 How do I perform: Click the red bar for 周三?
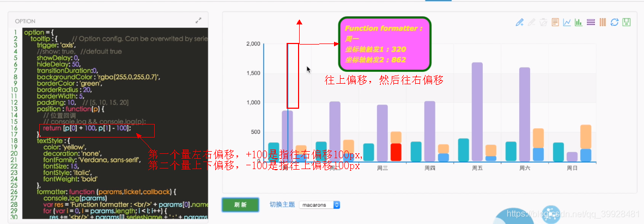point(396,152)
